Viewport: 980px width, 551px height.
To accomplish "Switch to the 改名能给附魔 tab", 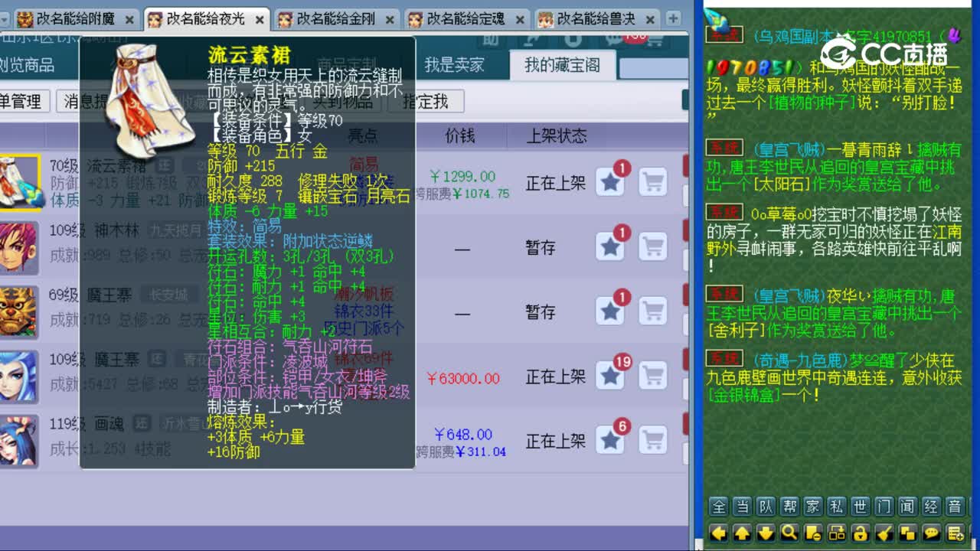I will [76, 19].
